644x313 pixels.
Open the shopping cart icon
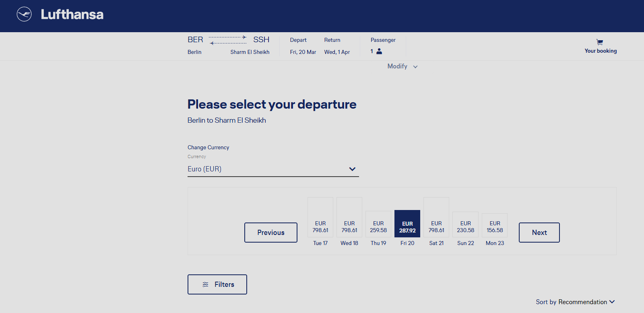pos(600,42)
